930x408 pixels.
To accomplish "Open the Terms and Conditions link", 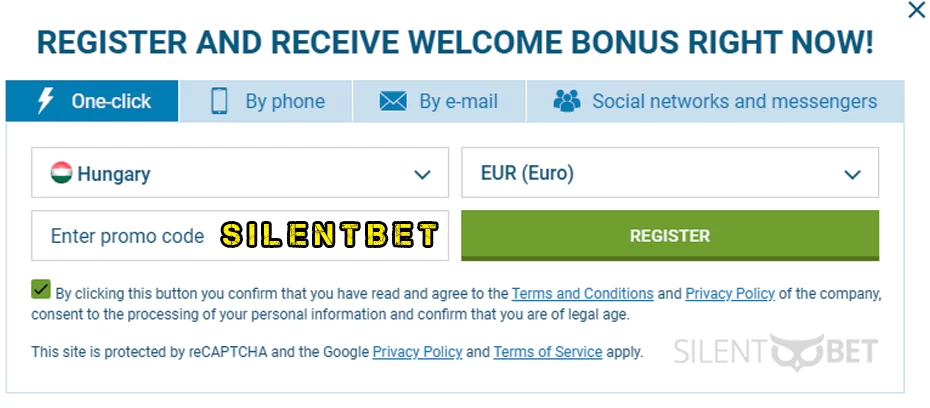I will tap(582, 294).
